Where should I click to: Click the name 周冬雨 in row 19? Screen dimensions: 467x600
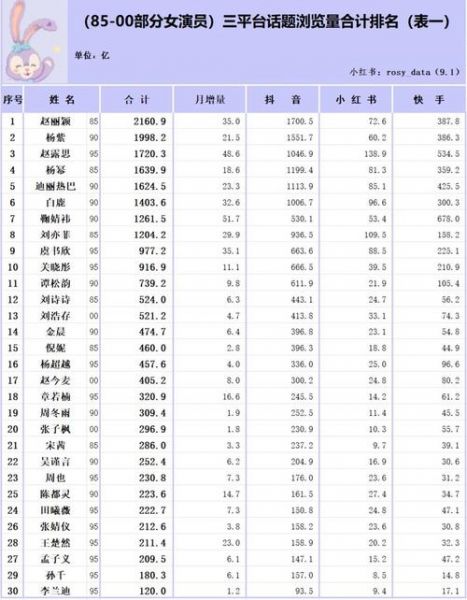[56, 413]
